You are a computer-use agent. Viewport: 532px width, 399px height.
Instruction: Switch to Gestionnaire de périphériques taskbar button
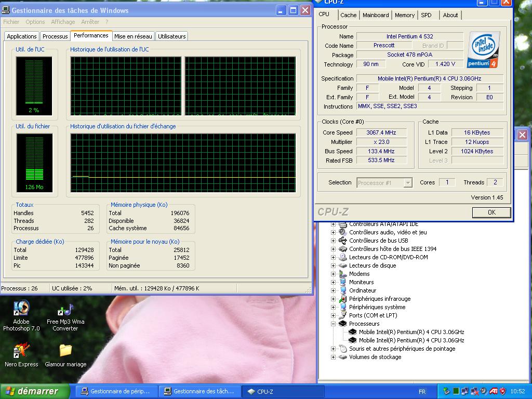tap(116, 392)
